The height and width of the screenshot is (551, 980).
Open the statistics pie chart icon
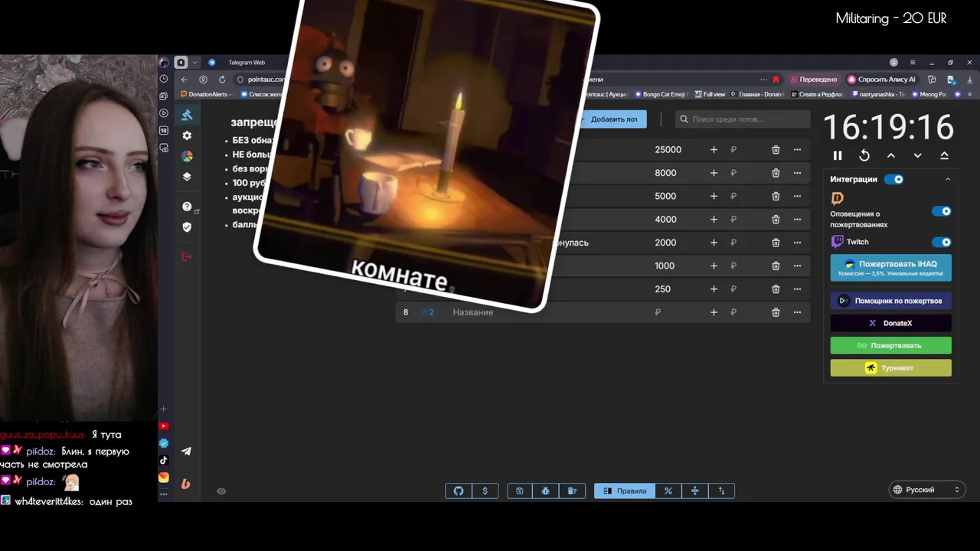187,156
